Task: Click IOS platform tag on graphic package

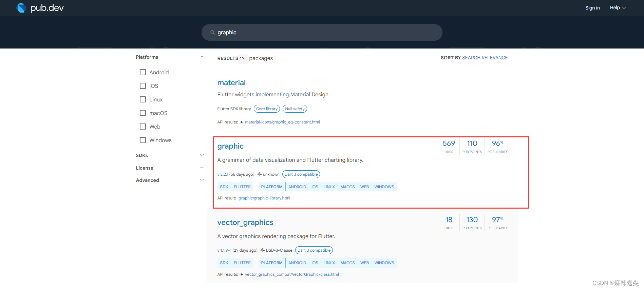Action: (x=315, y=187)
